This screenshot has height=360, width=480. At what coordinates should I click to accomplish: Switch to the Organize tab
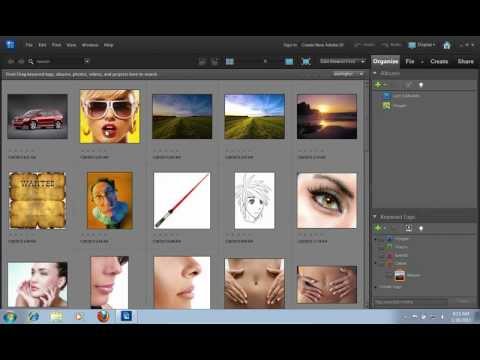[385, 61]
